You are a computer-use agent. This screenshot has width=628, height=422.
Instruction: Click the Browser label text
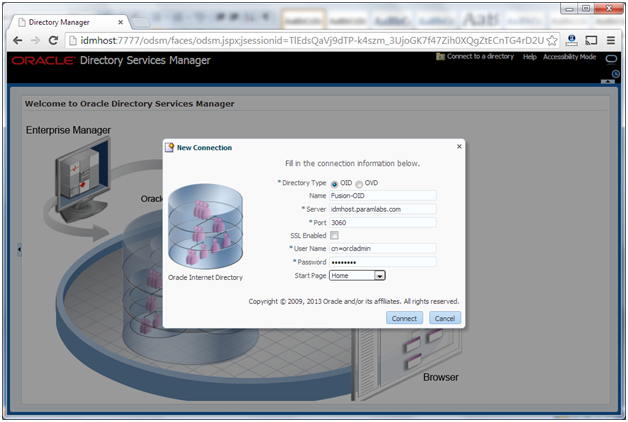tap(441, 377)
